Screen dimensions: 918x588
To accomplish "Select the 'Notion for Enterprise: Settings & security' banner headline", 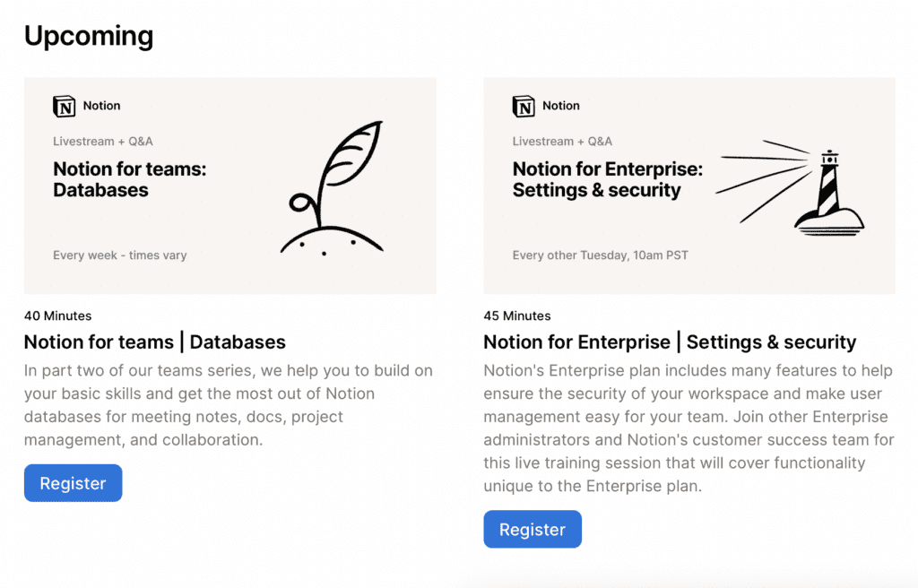I will [607, 179].
